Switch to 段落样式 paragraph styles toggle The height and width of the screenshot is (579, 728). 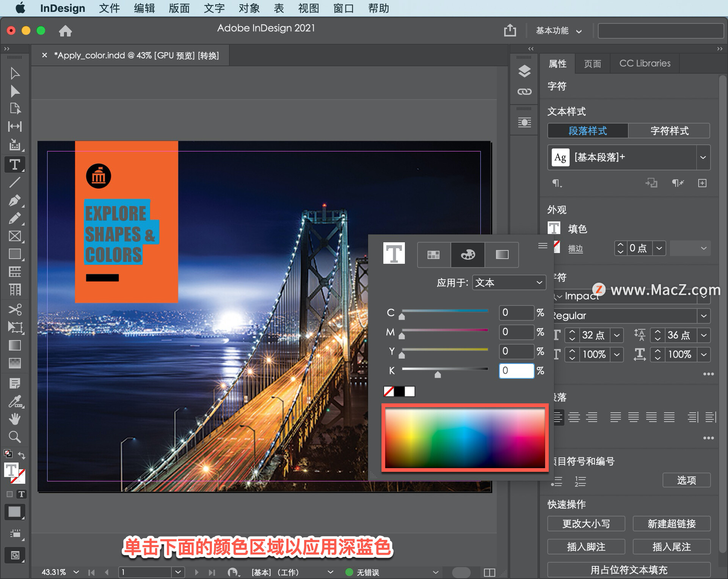tap(587, 131)
